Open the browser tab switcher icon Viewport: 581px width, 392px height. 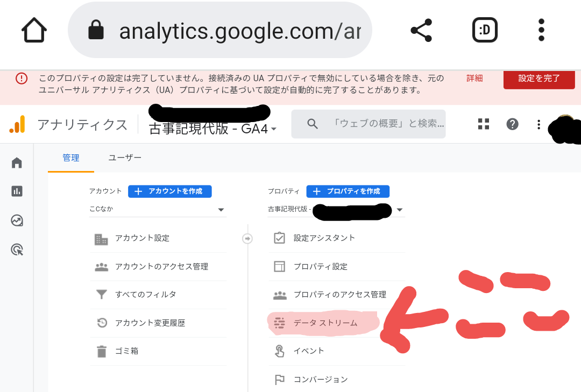tap(485, 30)
